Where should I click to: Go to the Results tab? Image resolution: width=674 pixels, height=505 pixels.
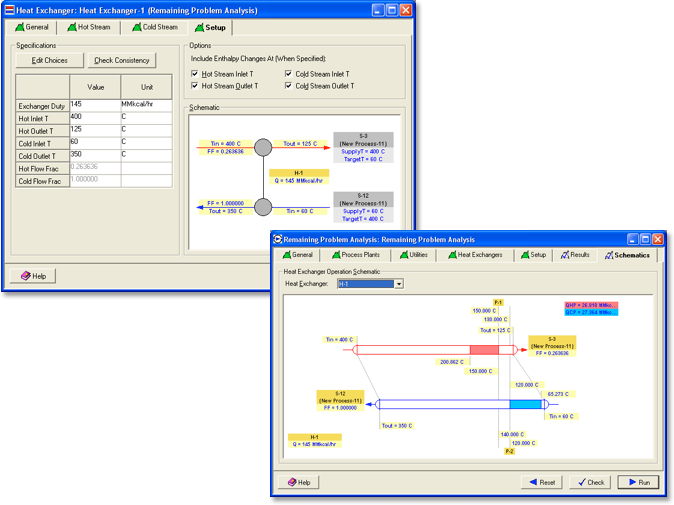point(575,255)
